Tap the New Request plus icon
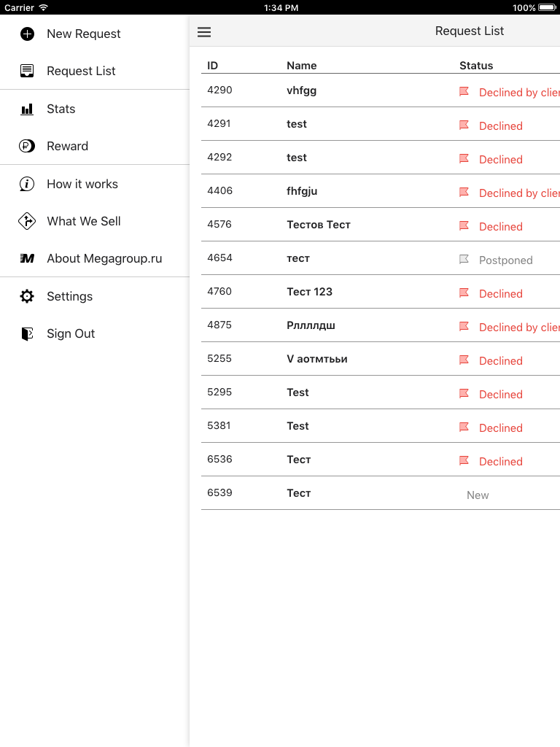560x747 pixels. click(27, 34)
